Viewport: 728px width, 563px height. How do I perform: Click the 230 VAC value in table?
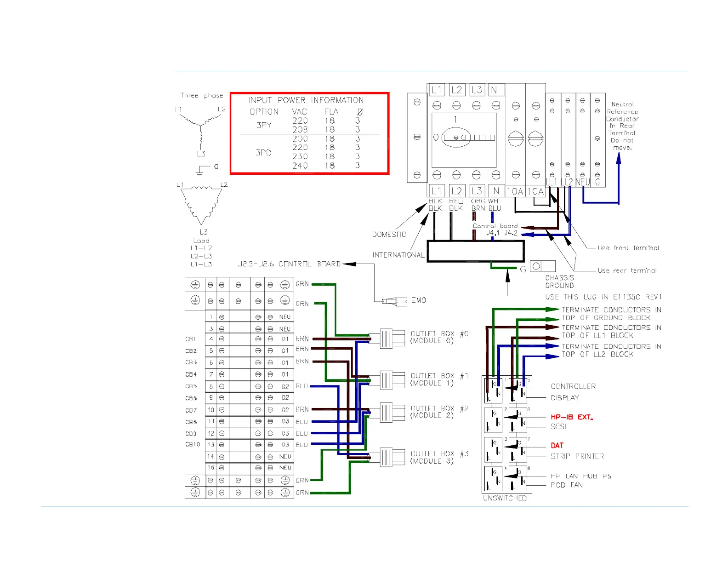click(300, 156)
